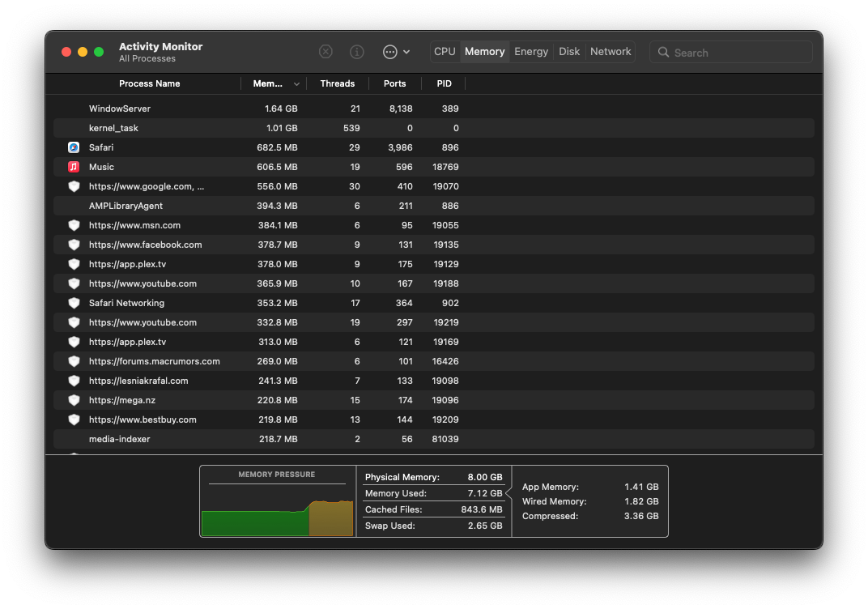Click the Activity Monitor window title

tap(160, 46)
